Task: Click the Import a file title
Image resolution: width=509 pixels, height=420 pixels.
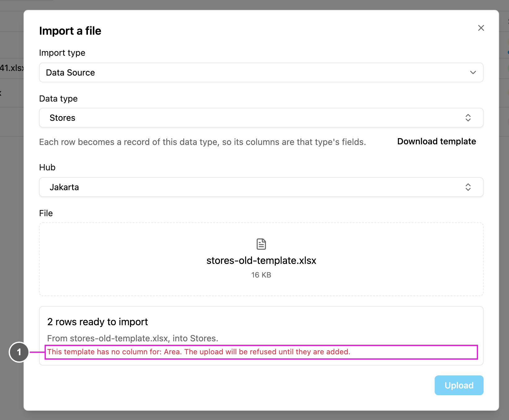Action: (70, 31)
